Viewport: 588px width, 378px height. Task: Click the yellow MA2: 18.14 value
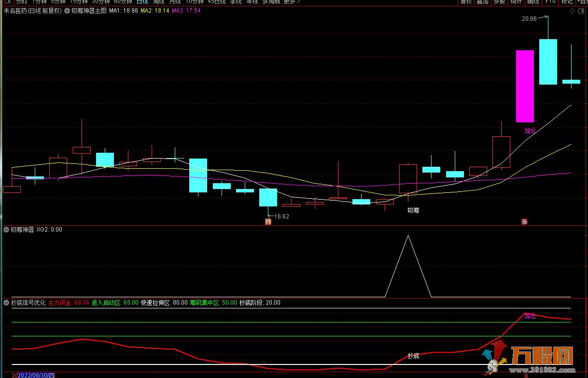coord(154,10)
